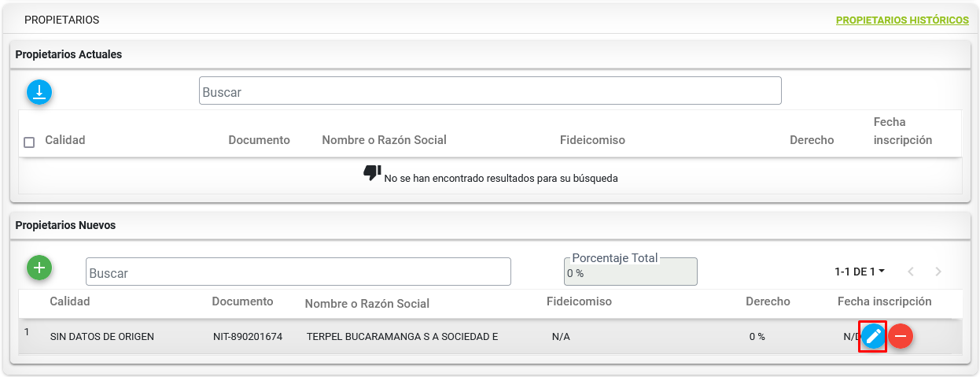This screenshot has height=377, width=980.
Task: Click Fideicomiso column header in Propietarios Actuales
Action: pyautogui.click(x=592, y=140)
